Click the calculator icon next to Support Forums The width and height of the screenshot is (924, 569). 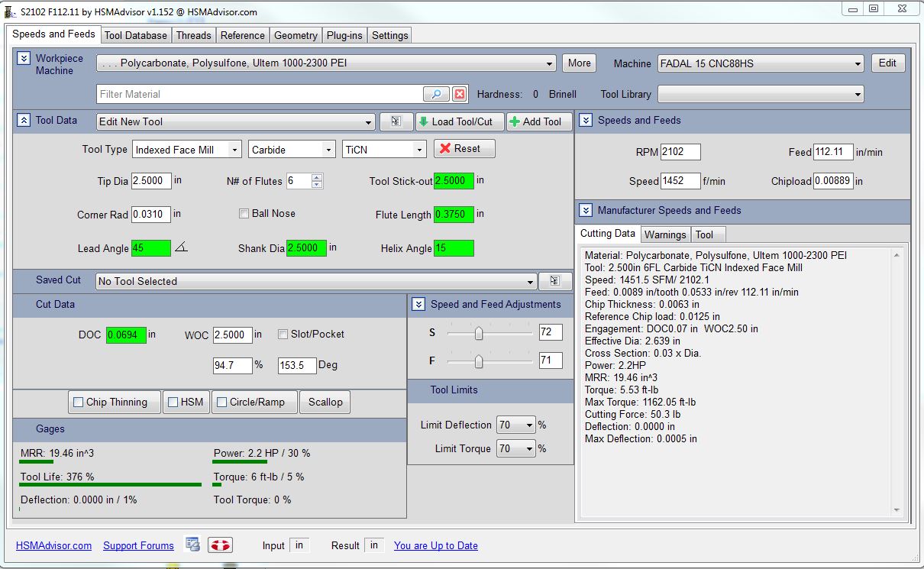(192, 545)
